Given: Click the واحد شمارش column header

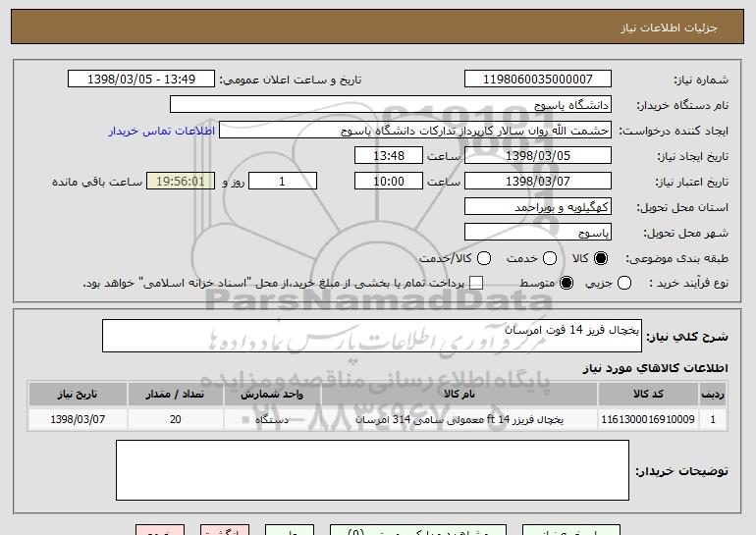Looking at the screenshot, I should coord(272,395).
